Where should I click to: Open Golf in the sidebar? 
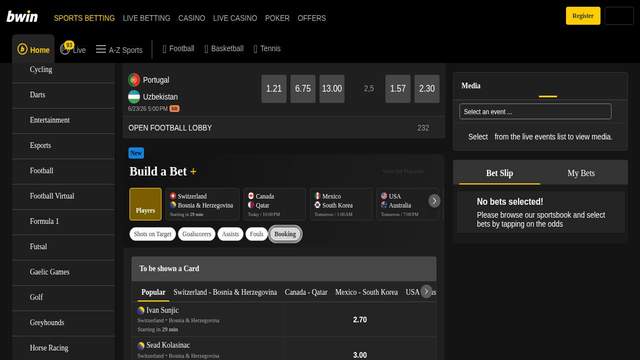64,298
